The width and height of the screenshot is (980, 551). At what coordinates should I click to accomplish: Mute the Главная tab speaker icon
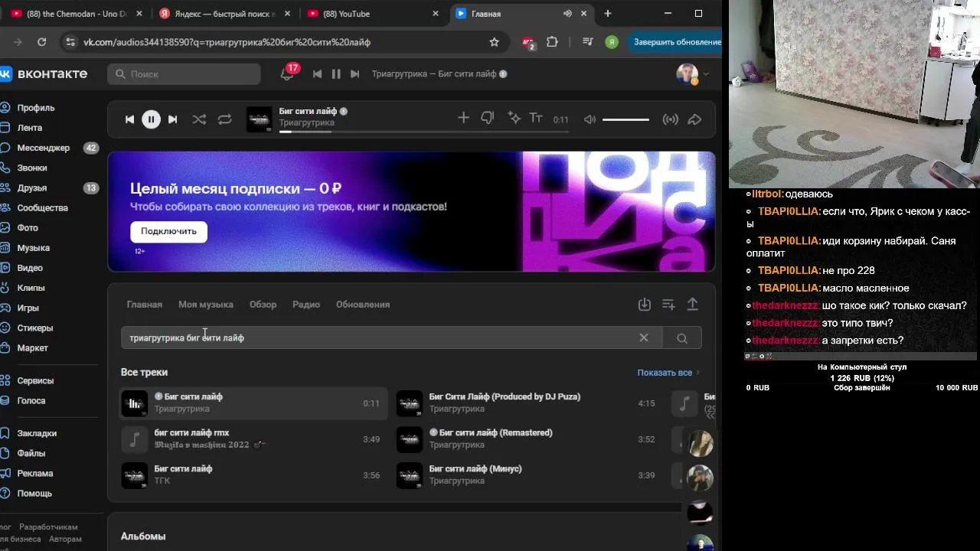tap(567, 14)
